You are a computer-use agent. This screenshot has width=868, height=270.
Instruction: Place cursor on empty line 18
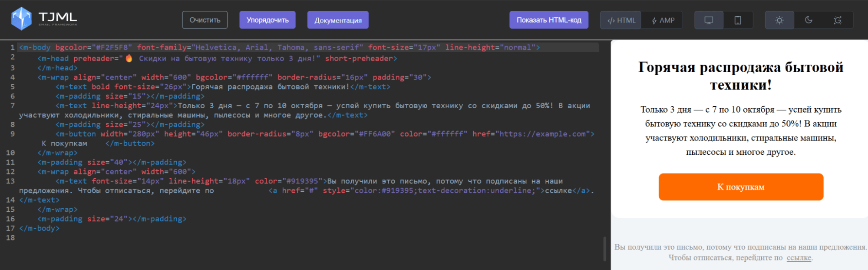(x=130, y=238)
